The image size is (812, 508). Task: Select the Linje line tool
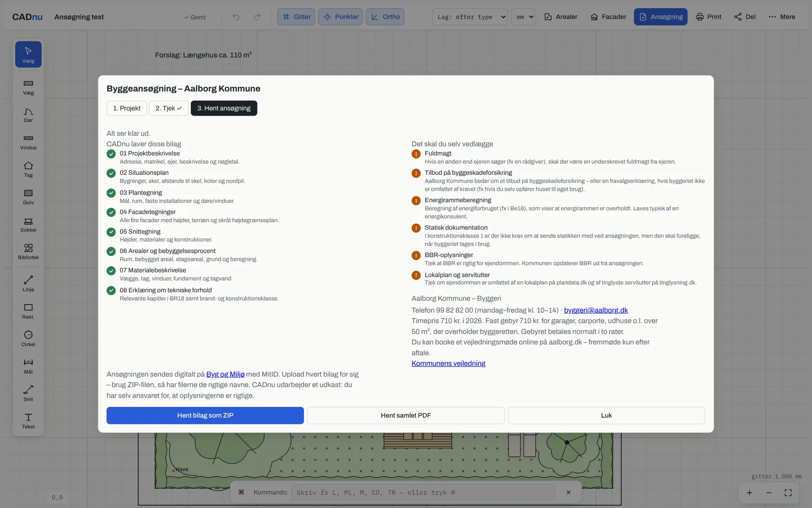pyautogui.click(x=28, y=284)
